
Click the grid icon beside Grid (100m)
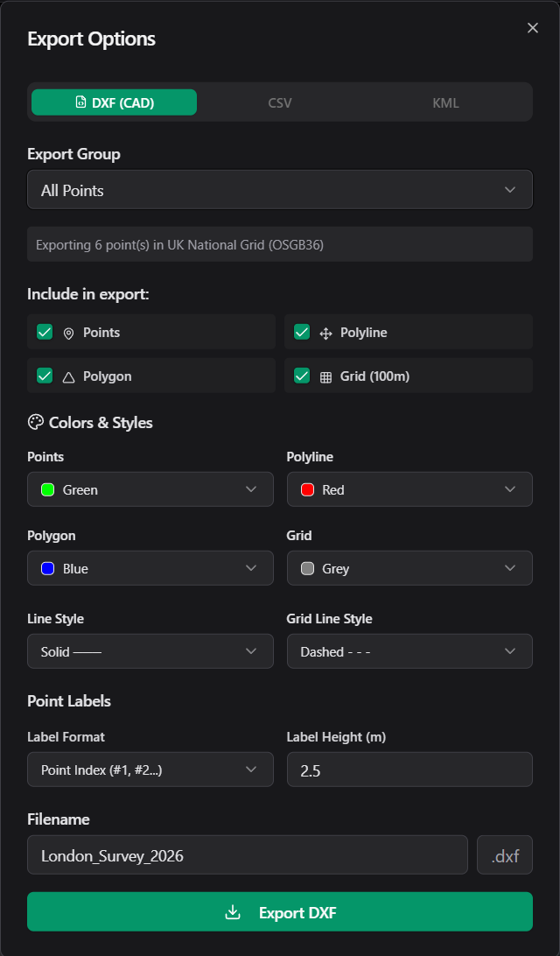[326, 376]
